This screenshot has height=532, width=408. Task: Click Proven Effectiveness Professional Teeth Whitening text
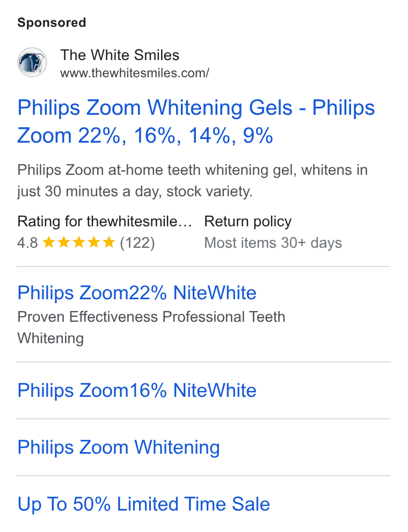click(x=151, y=328)
